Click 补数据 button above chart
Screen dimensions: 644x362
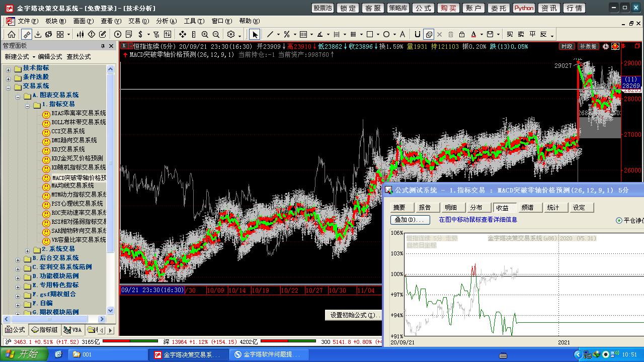588,46
